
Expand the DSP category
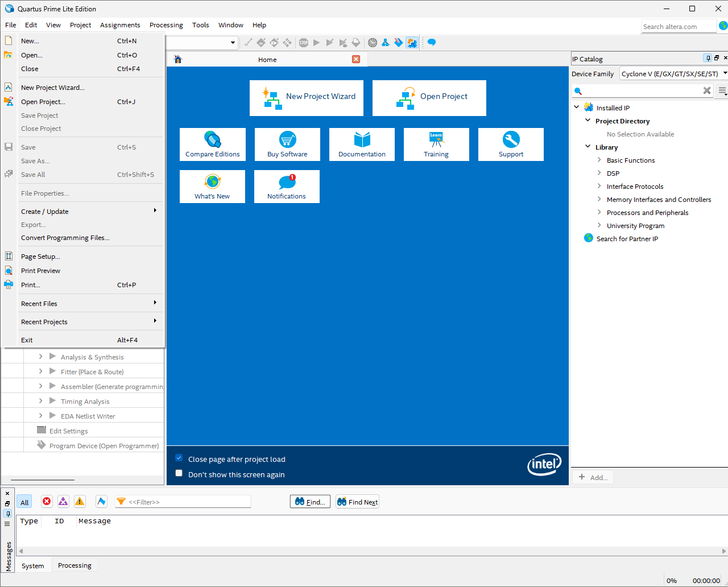coord(599,173)
